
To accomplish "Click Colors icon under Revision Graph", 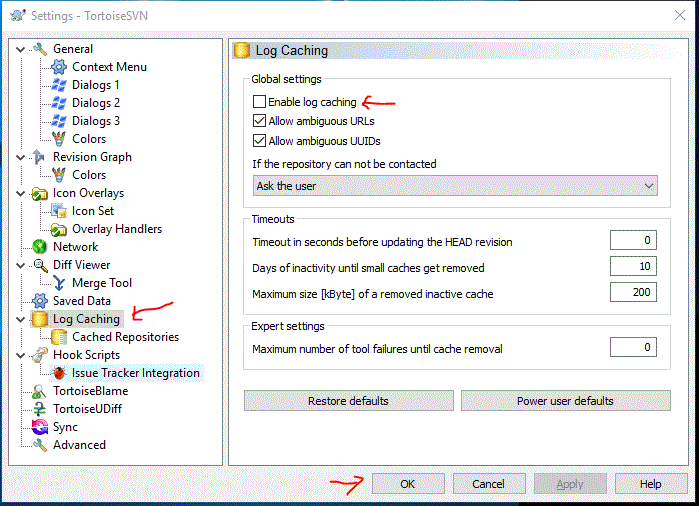I will click(x=59, y=175).
